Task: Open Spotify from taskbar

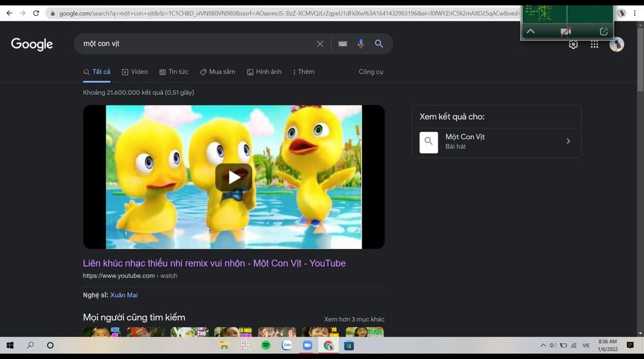Action: 266,345
